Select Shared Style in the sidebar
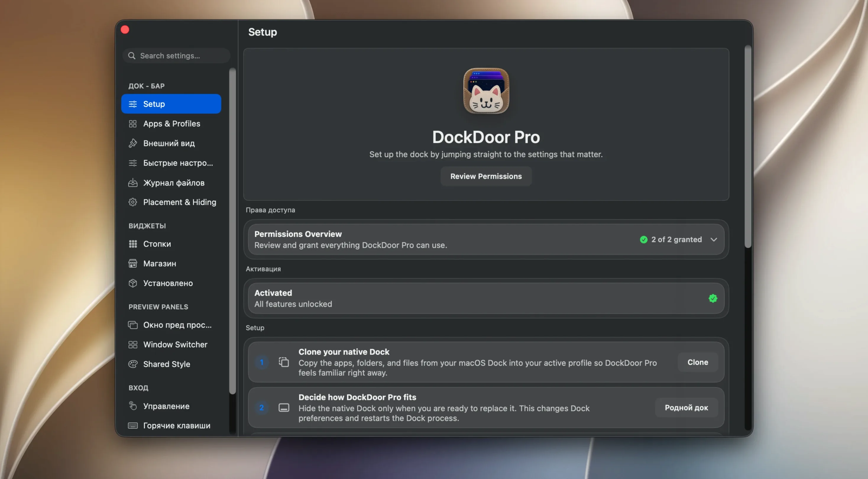 click(171, 364)
